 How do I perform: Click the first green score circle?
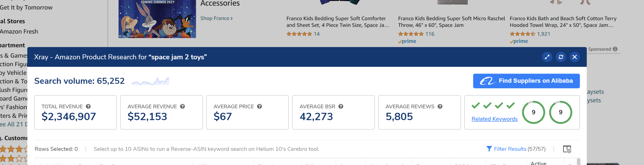tap(533, 112)
